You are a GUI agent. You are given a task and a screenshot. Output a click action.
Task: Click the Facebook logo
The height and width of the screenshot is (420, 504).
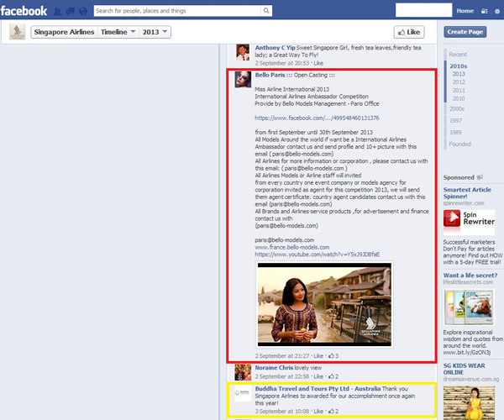pyautogui.click(x=24, y=11)
